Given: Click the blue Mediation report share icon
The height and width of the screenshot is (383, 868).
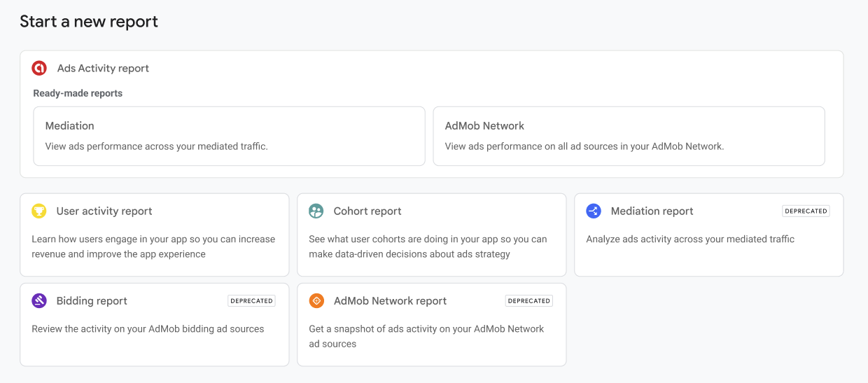Looking at the screenshot, I should 594,211.
